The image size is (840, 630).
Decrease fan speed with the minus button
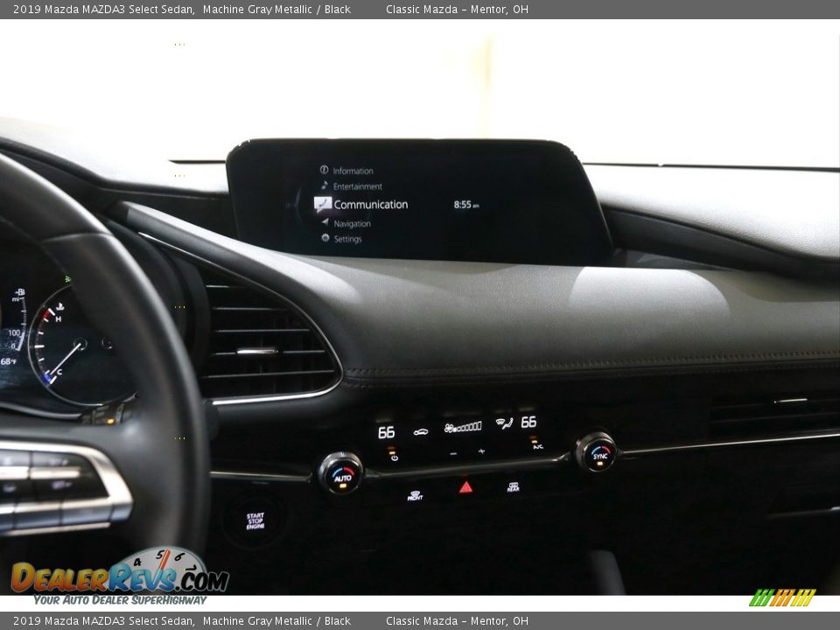click(454, 454)
